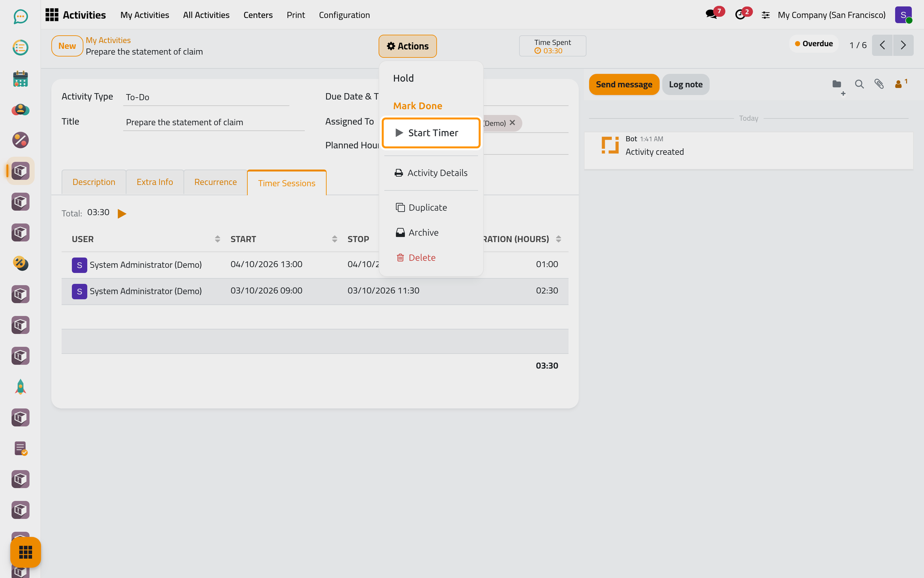Sort table by START column

tap(283, 239)
